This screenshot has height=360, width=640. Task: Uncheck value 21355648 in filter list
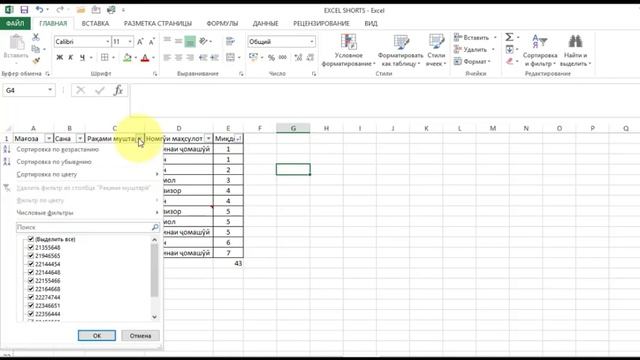31,247
